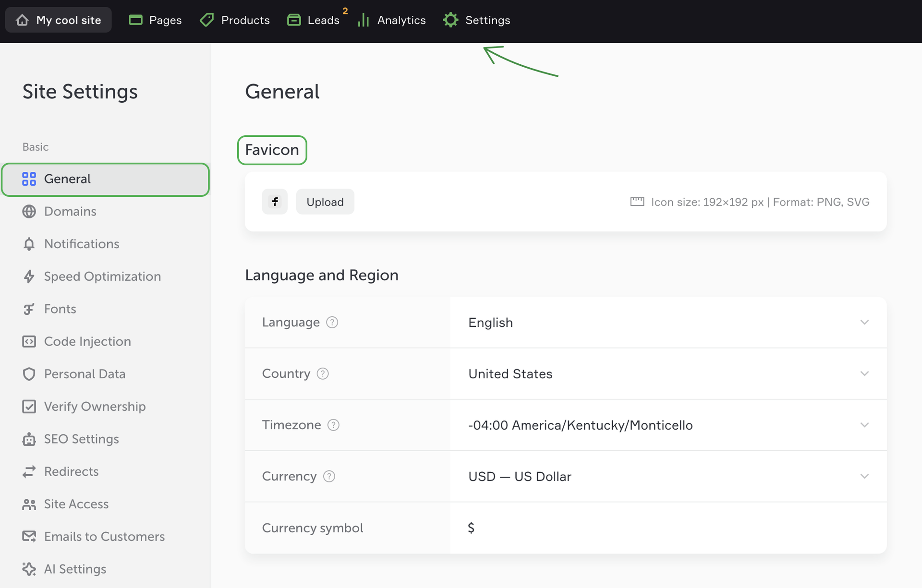Image resolution: width=922 pixels, height=588 pixels.
Task: Open the Timezone dropdown
Action: (667, 425)
